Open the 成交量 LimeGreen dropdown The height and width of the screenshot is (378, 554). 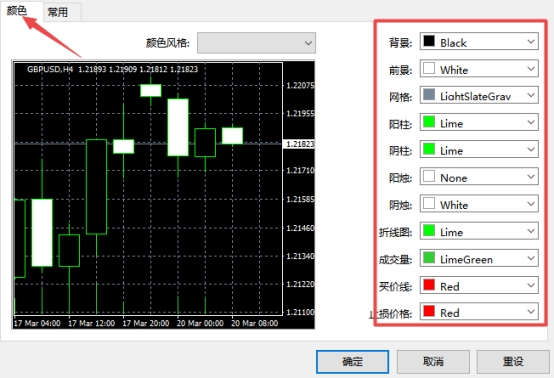479,258
